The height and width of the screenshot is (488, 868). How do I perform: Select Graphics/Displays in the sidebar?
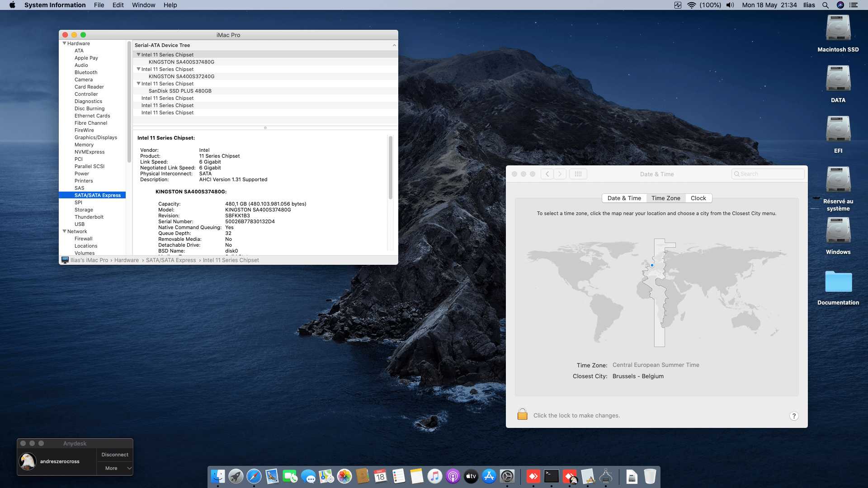[96, 137]
